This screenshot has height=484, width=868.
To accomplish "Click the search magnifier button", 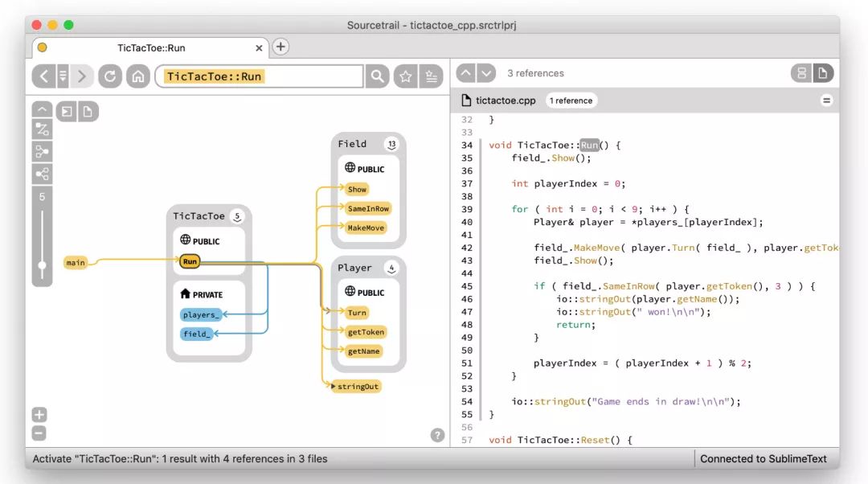I will (x=378, y=76).
